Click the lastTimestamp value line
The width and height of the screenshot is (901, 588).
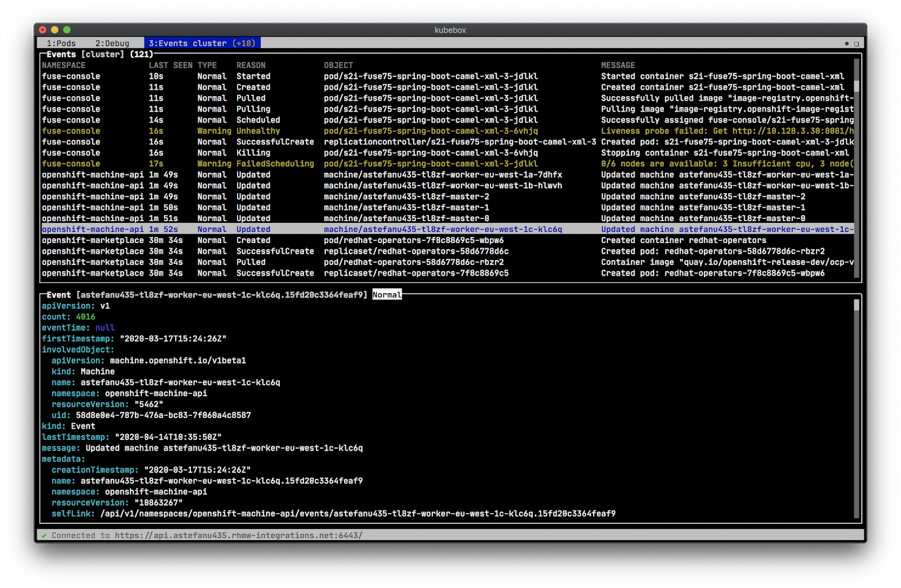[132, 437]
